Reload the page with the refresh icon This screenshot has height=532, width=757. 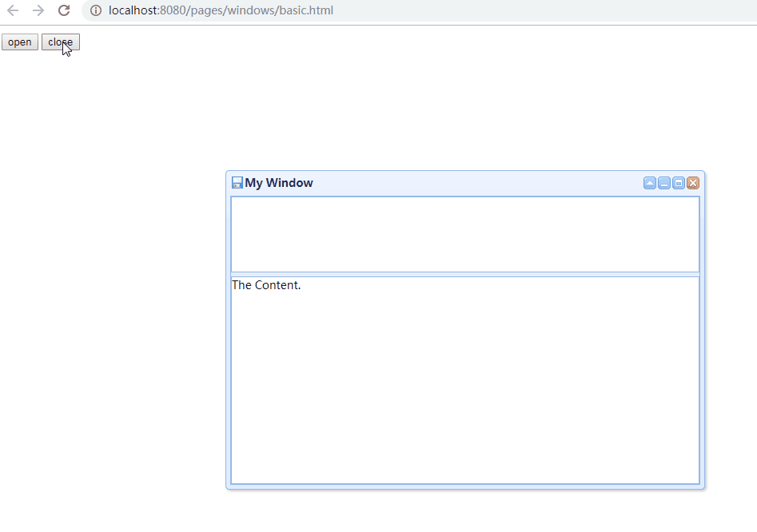63,11
